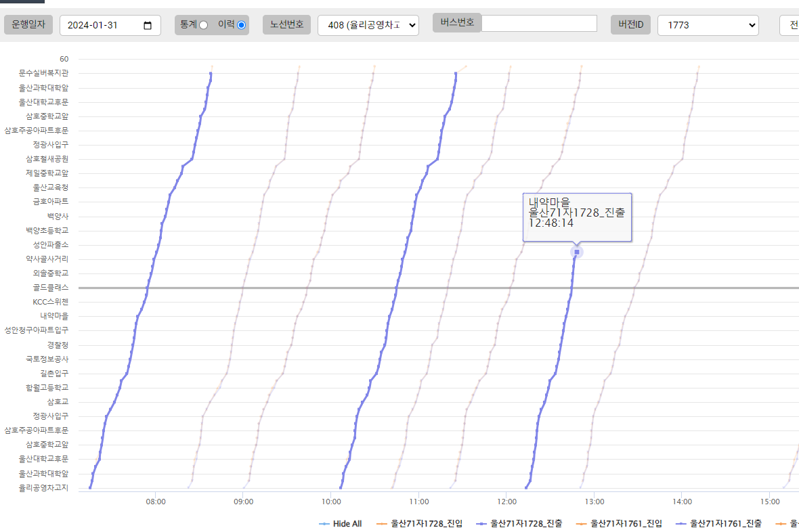Click the 울산71자1761_진출 legend icon
Viewport: 799px width, 532px height.
pyautogui.click(x=681, y=524)
